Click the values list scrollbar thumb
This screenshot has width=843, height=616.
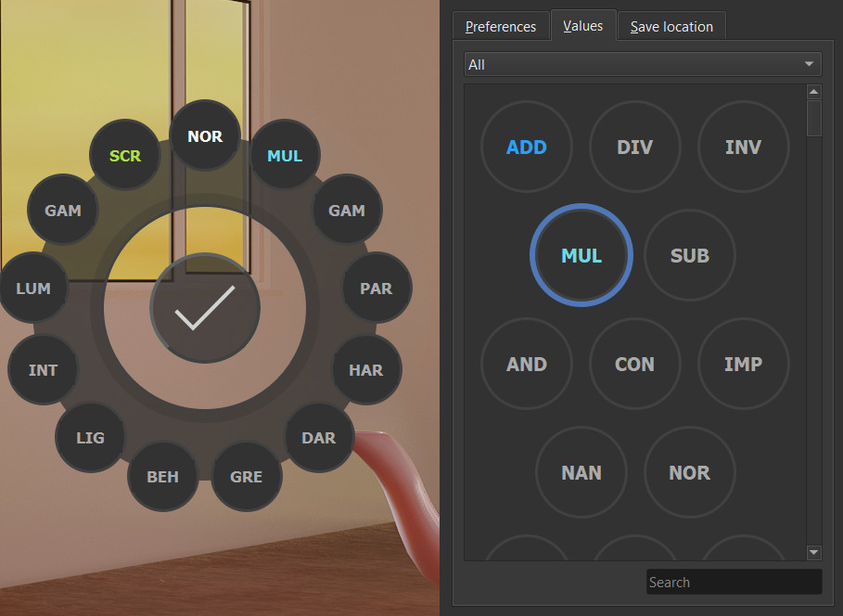pos(814,119)
